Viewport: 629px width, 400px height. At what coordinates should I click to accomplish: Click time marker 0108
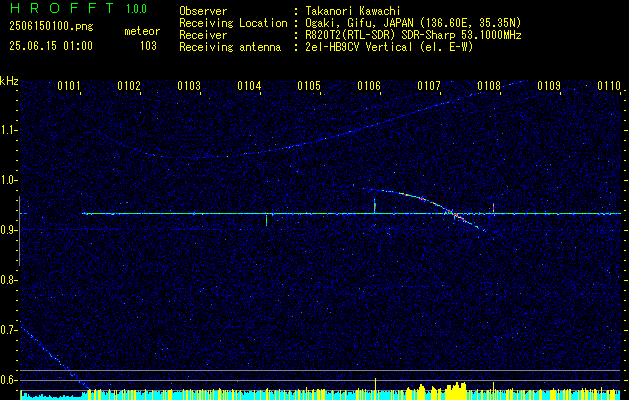[x=489, y=85]
